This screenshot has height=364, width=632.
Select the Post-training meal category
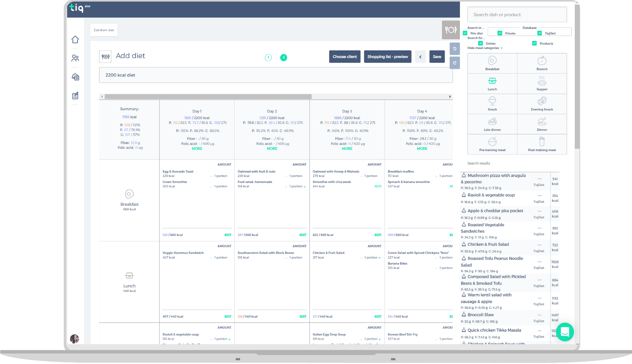click(542, 144)
